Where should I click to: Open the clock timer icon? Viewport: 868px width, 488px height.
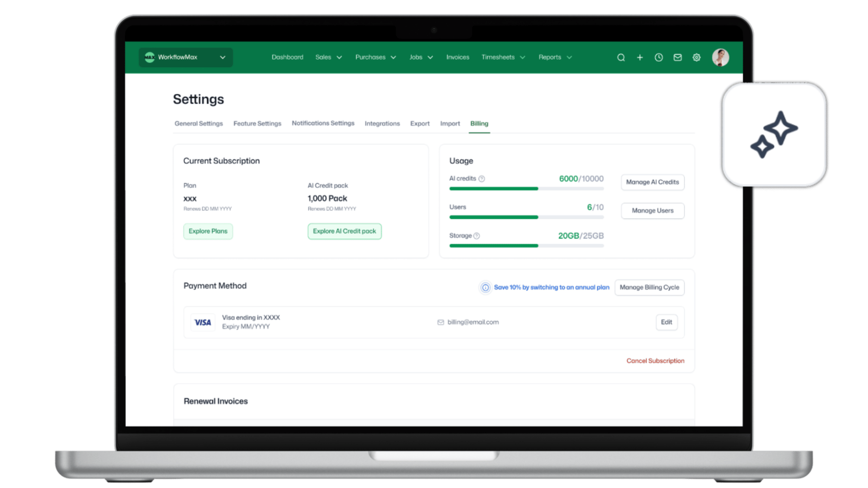[658, 57]
